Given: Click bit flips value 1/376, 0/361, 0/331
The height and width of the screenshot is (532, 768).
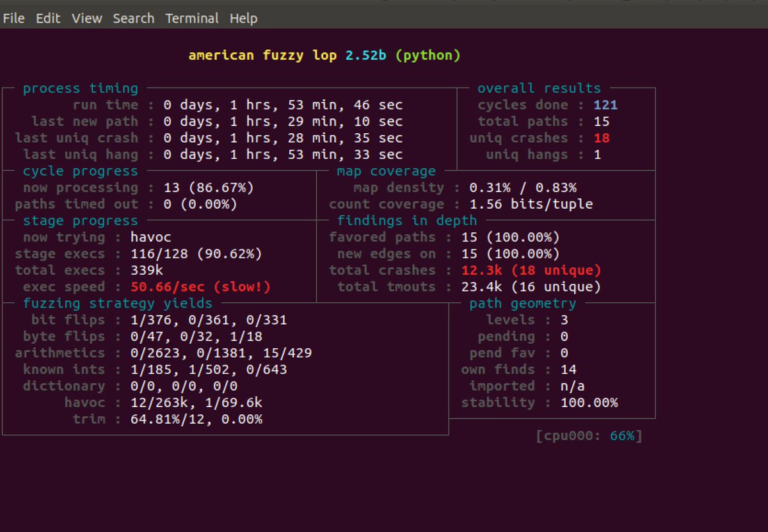Looking at the screenshot, I should [x=209, y=320].
